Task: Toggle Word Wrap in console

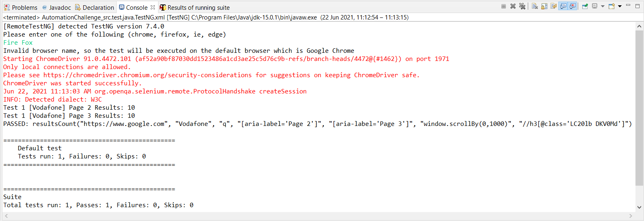Action: click(x=553, y=6)
